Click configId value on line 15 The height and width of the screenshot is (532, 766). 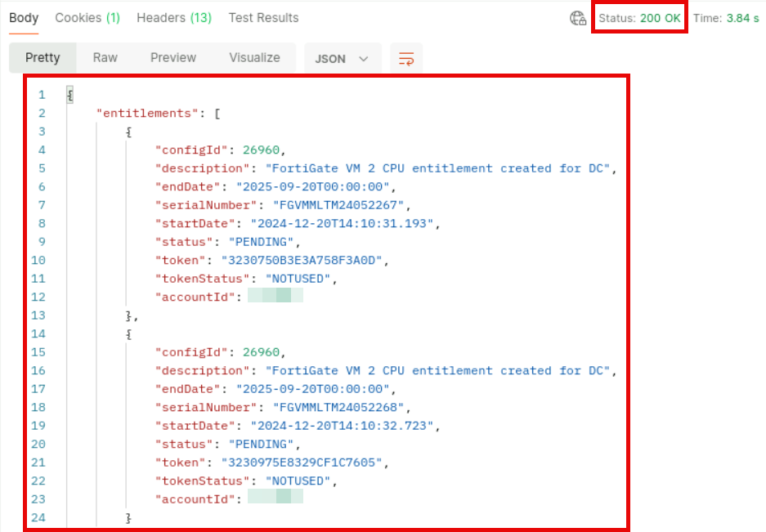point(261,352)
